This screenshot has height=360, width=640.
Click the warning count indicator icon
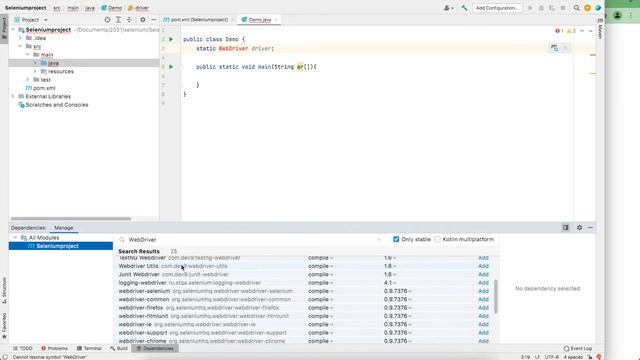(571, 31)
